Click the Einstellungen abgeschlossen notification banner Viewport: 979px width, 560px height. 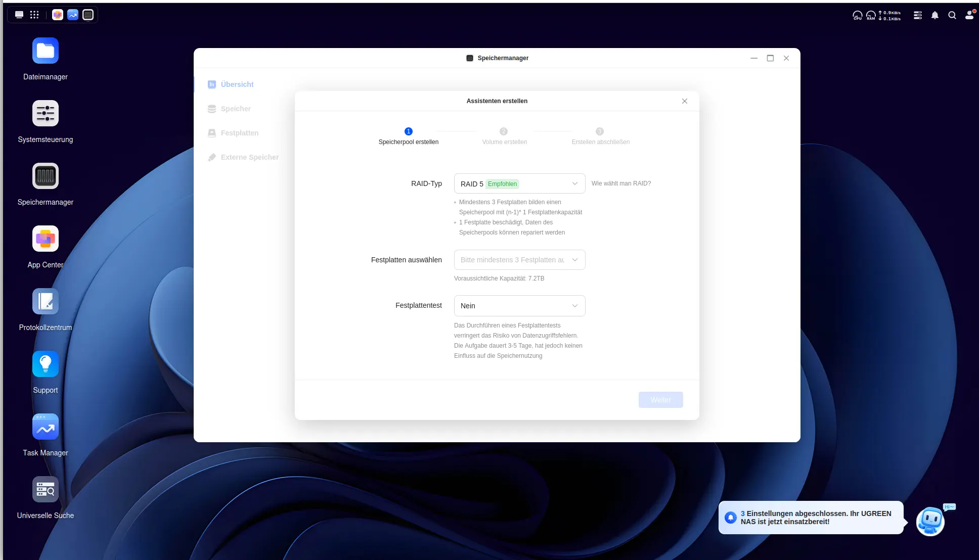(x=811, y=518)
